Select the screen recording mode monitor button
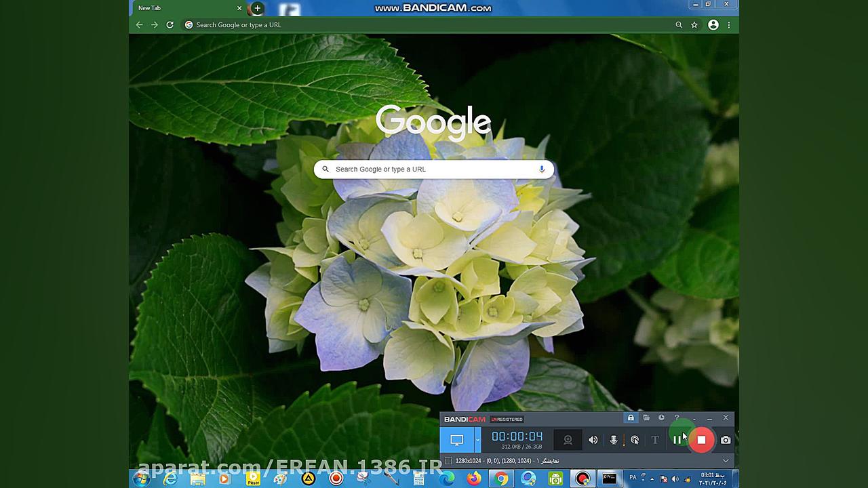The width and height of the screenshot is (868, 488). coord(457,440)
